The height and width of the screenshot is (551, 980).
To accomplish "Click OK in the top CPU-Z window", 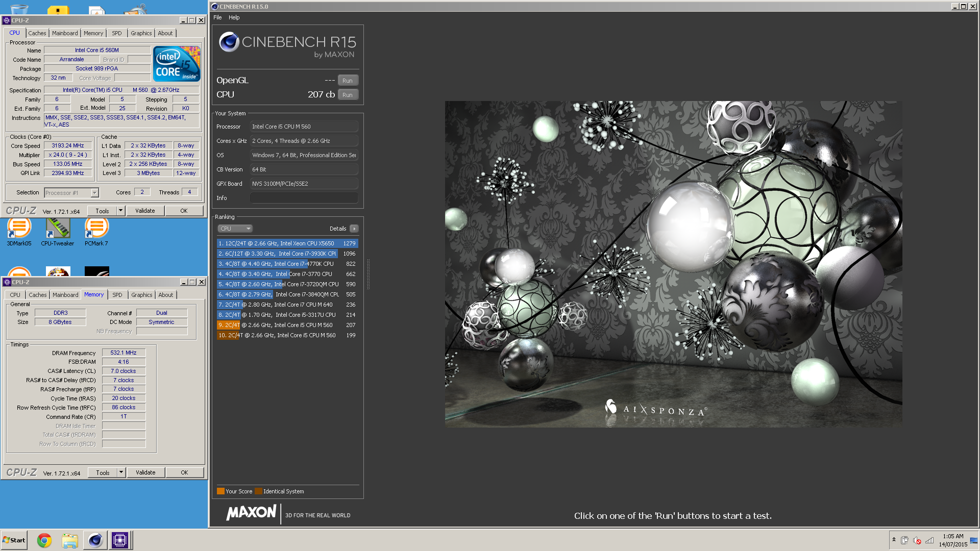I will click(184, 211).
